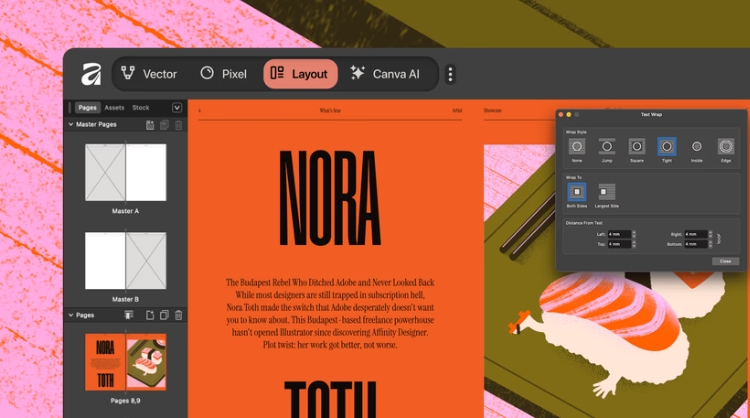The width and height of the screenshot is (750, 418).
Task: Delete the selected page in Pages section
Action: pos(178,315)
